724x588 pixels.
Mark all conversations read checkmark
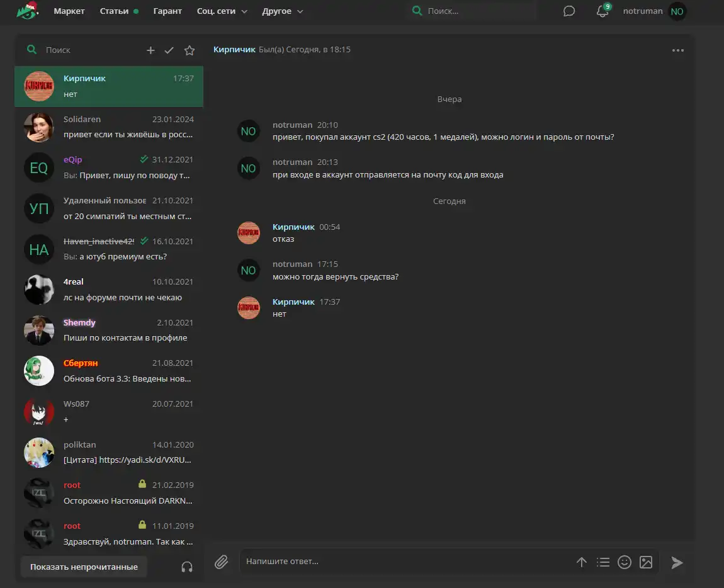(x=169, y=50)
